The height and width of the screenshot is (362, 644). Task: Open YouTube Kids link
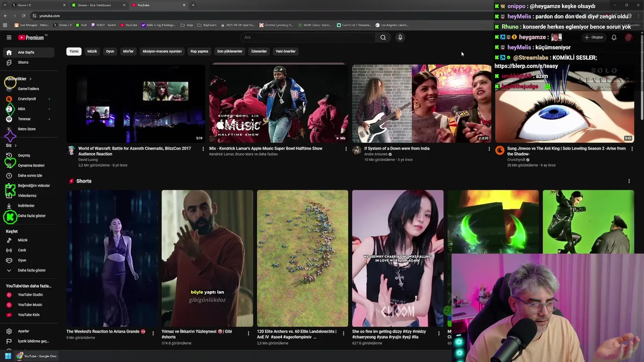[30, 315]
